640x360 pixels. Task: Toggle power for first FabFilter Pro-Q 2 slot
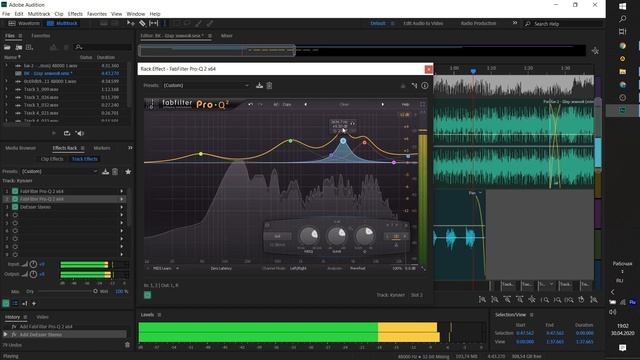pyautogui.click(x=15, y=191)
